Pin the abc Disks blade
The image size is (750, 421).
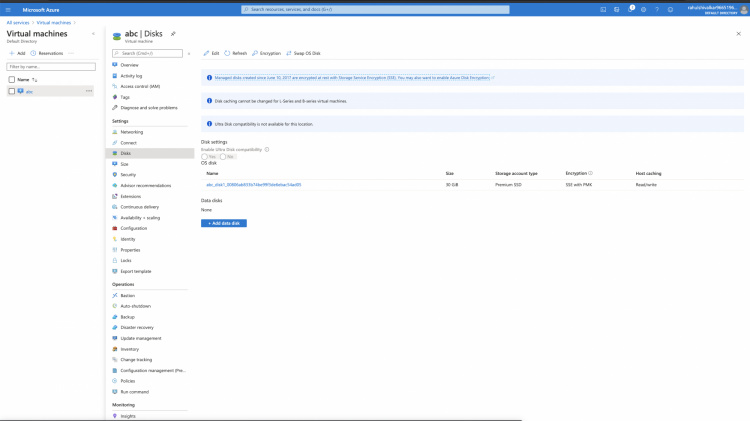(173, 34)
